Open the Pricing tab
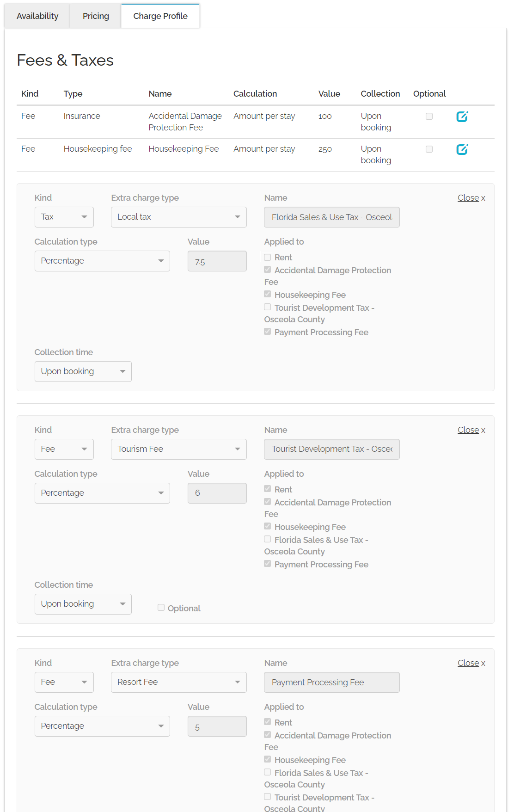The image size is (514, 812). point(96,16)
